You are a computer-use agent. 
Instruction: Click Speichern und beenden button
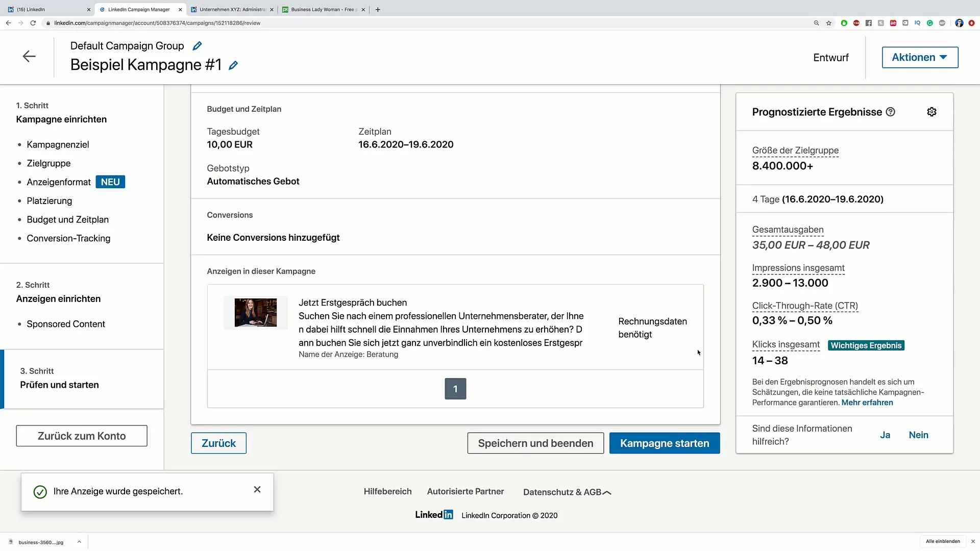(535, 443)
